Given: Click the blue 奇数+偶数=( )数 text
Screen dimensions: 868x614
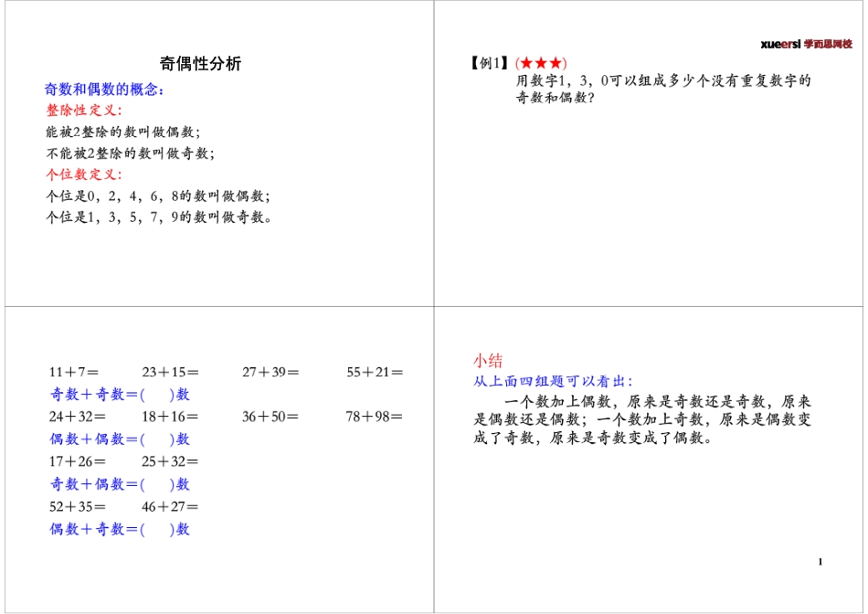Looking at the screenshot, I should (x=119, y=485).
